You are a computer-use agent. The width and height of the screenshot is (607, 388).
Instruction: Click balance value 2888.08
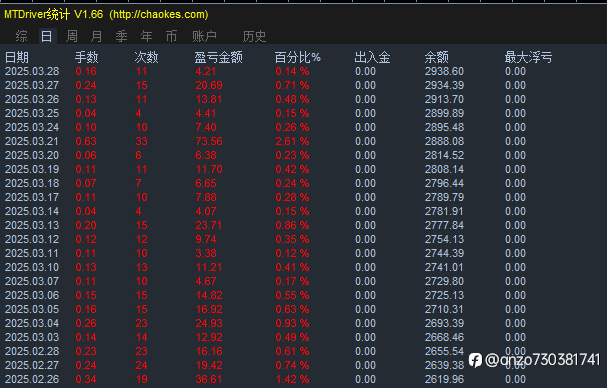tap(444, 141)
